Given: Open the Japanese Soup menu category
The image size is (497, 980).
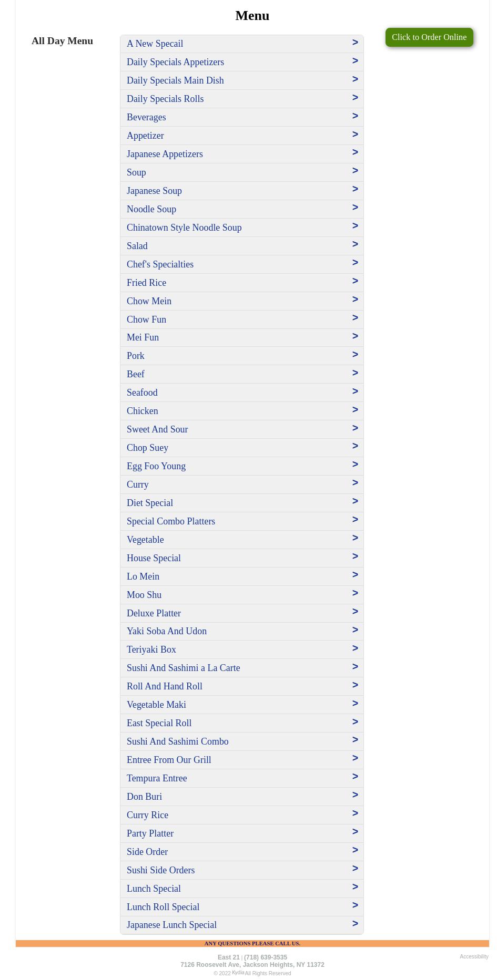Looking at the screenshot, I should [154, 191].
